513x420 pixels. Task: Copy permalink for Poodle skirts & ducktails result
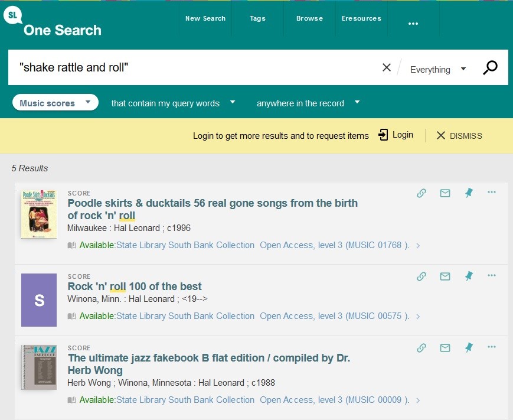(421, 193)
